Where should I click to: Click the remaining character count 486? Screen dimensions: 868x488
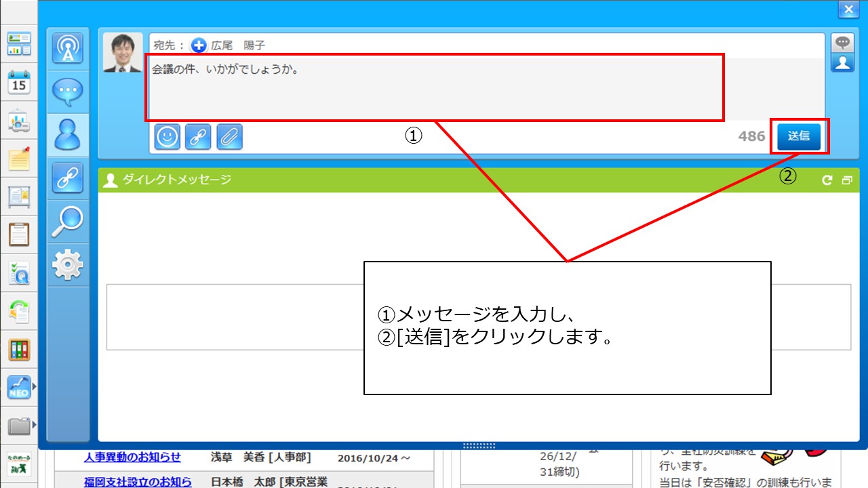(x=751, y=136)
